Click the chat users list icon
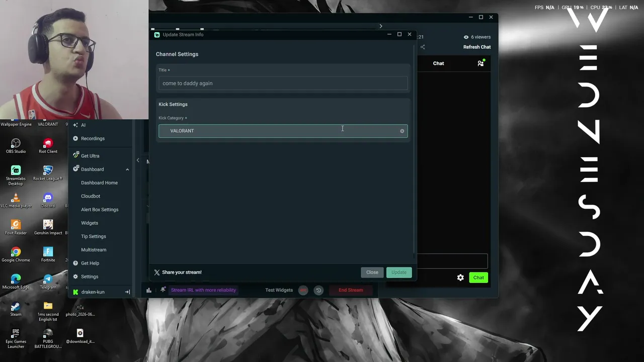This screenshot has width=644, height=362. 480,63
